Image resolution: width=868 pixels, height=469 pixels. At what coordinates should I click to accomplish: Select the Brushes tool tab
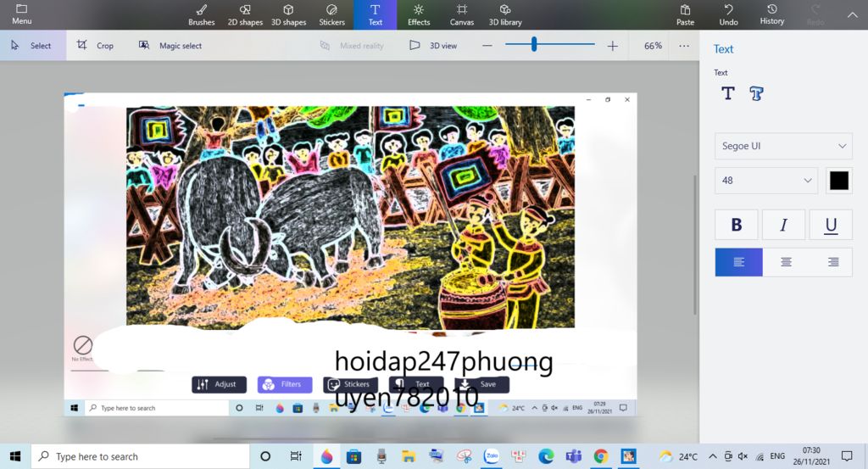point(201,15)
